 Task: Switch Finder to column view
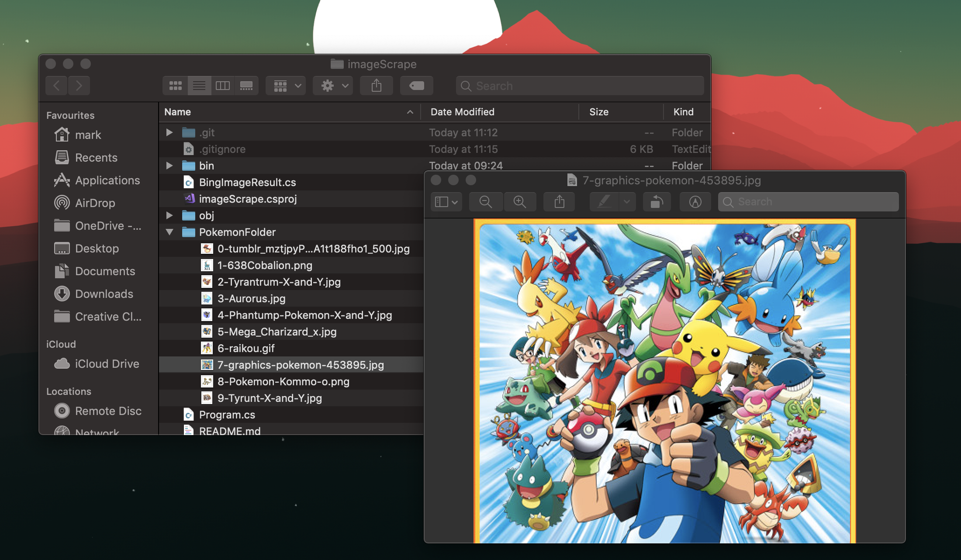223,86
